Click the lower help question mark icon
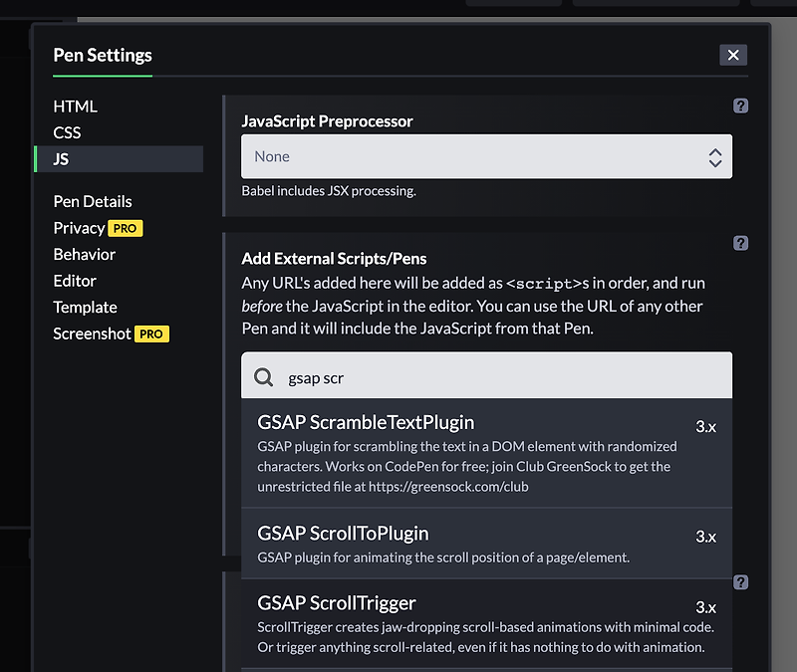The height and width of the screenshot is (672, 797). click(x=740, y=582)
